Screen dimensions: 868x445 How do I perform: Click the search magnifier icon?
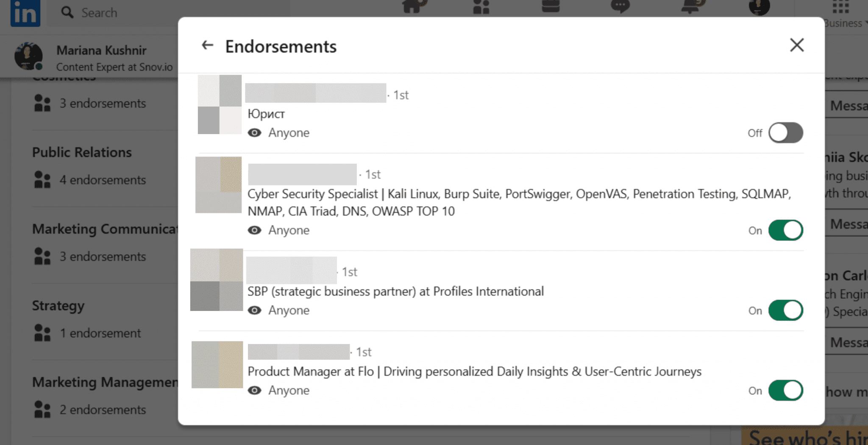point(67,13)
